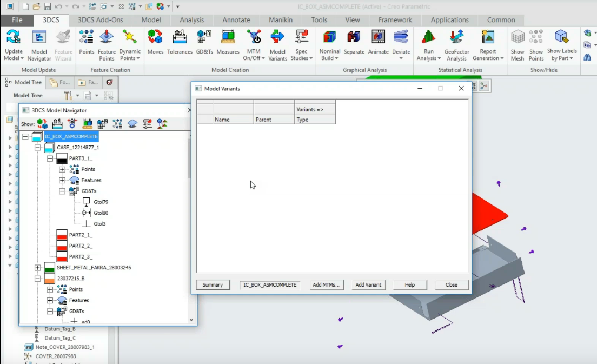This screenshot has width=597, height=364.
Task: Click the orange color icon of 23037215_B
Action: [x=50, y=279]
